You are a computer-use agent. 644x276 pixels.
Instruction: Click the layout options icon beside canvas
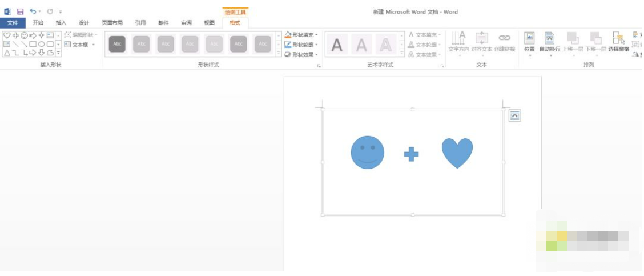click(514, 115)
